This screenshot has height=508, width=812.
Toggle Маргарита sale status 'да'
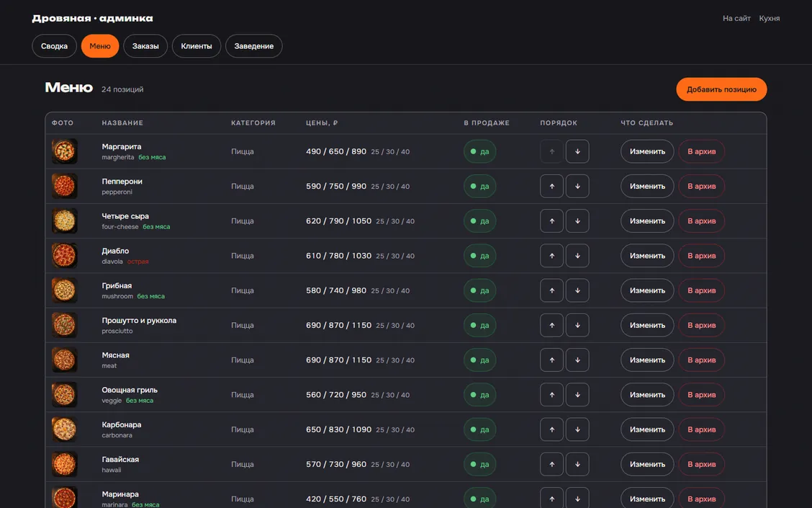479,151
